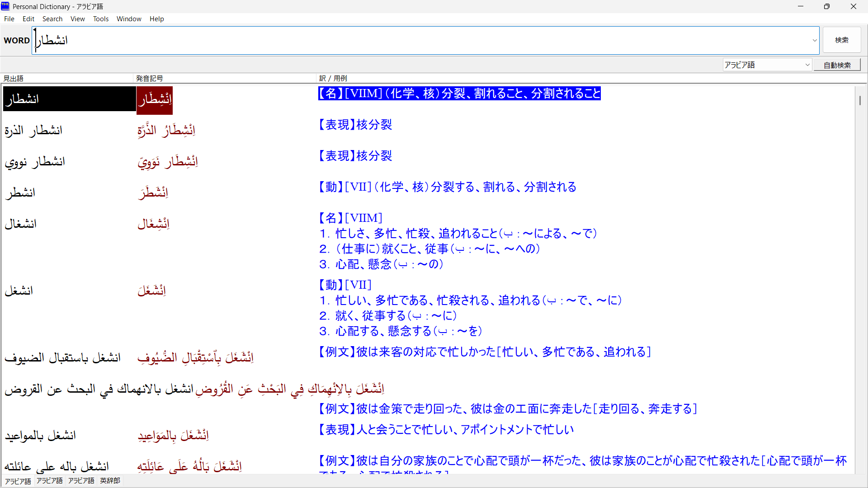The height and width of the screenshot is (488, 868).
Task: Select the entry انشغال in the headword list
Action: pos(21,224)
